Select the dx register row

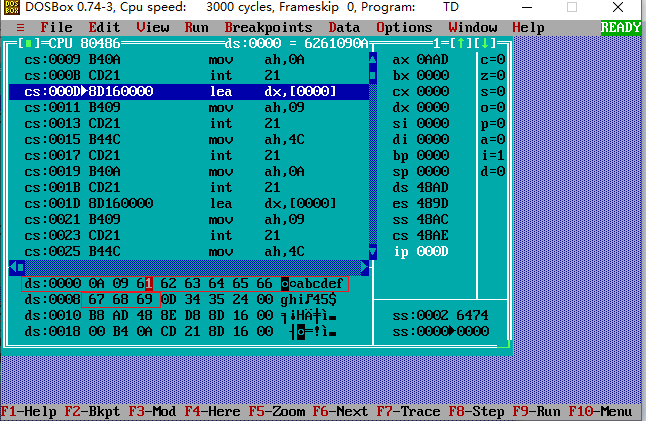point(421,108)
